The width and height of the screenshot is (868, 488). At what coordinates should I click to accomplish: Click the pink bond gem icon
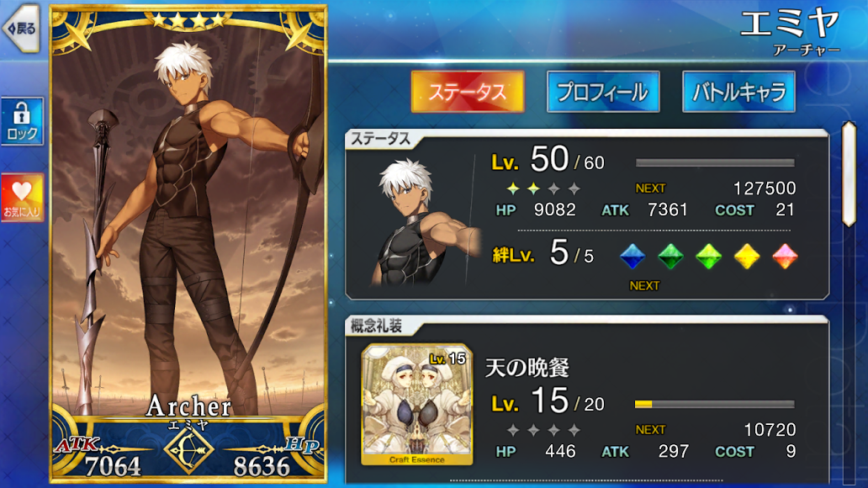(785, 257)
